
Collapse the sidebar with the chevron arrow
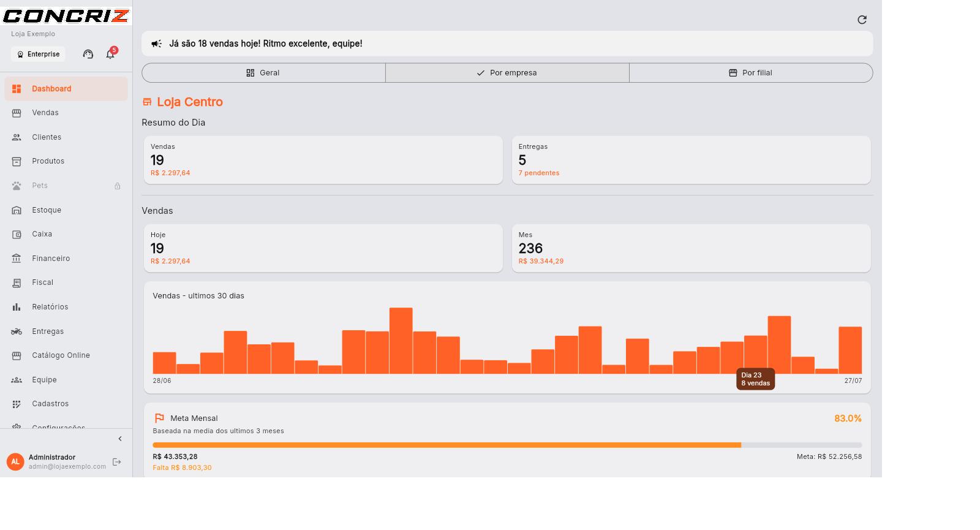click(x=120, y=439)
